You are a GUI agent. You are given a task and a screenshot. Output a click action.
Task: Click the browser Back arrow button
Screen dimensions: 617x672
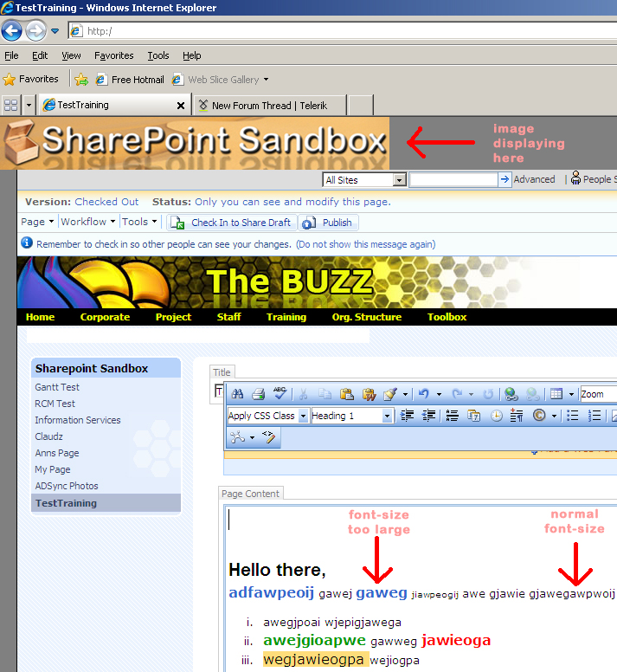(12, 31)
